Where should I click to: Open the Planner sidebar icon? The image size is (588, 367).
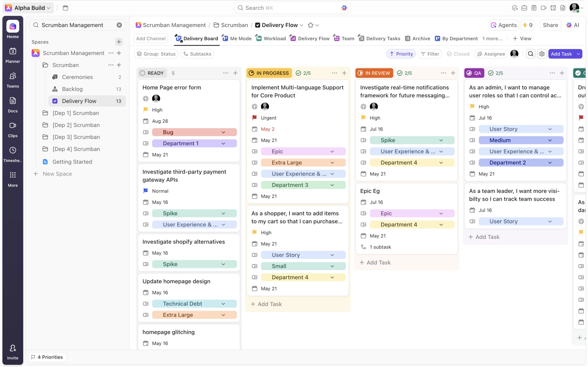point(13,55)
